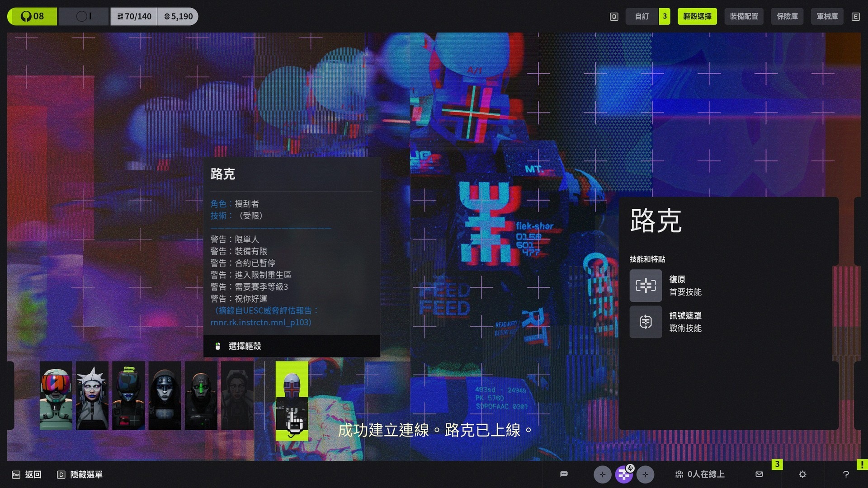Open the 軀殼選擇 tab
This screenshot has width=868, height=488.
pyautogui.click(x=697, y=16)
